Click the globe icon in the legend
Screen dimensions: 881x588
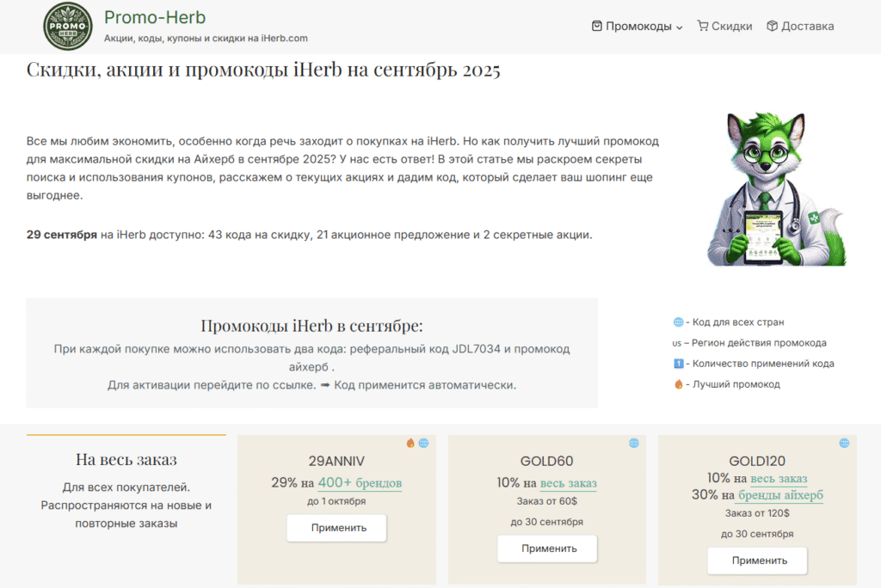click(678, 322)
